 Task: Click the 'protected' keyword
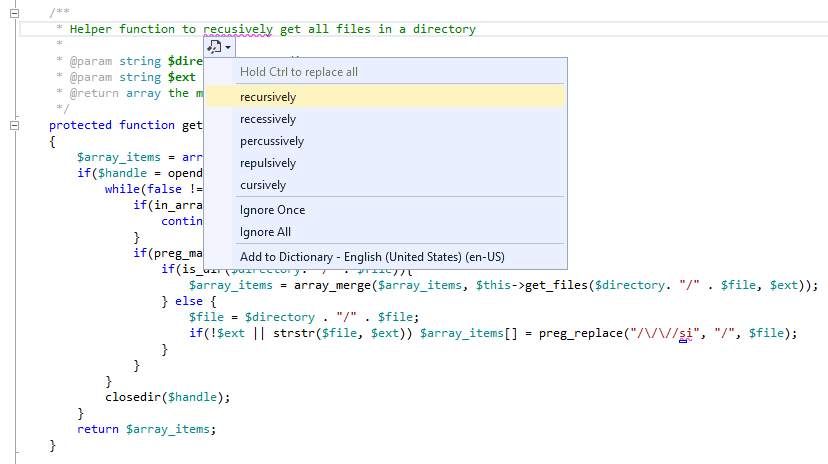(x=80, y=126)
